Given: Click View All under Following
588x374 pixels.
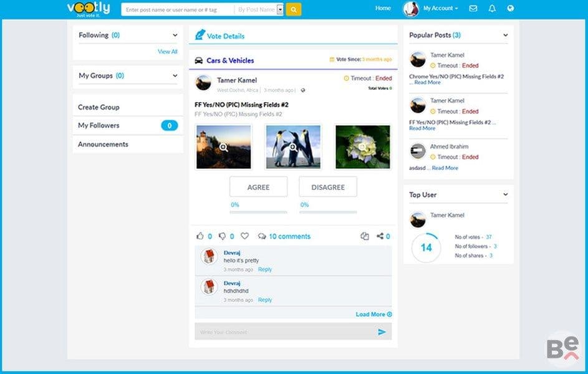Looking at the screenshot, I should [167, 52].
